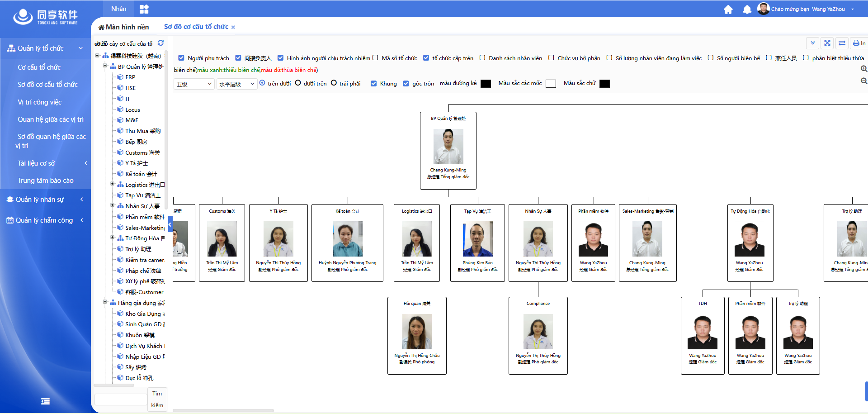
Task: Click the Quản lý chấm công calendar icon
Action: (10, 220)
